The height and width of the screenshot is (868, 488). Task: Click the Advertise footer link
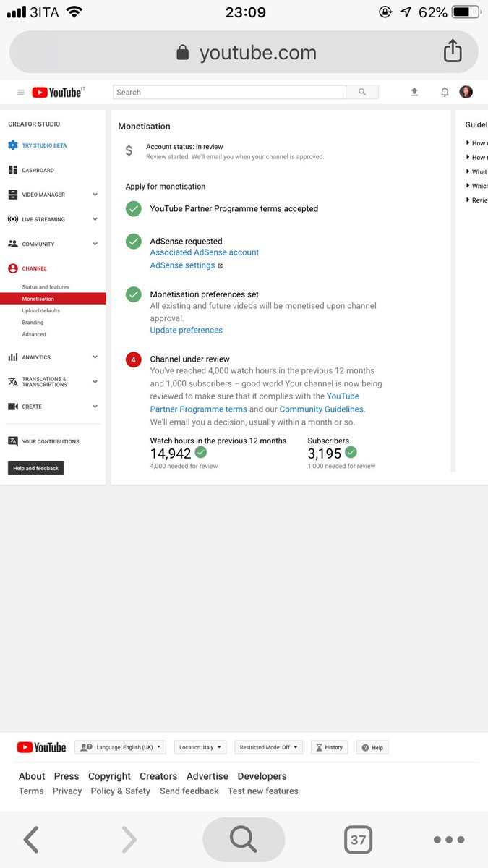click(207, 776)
